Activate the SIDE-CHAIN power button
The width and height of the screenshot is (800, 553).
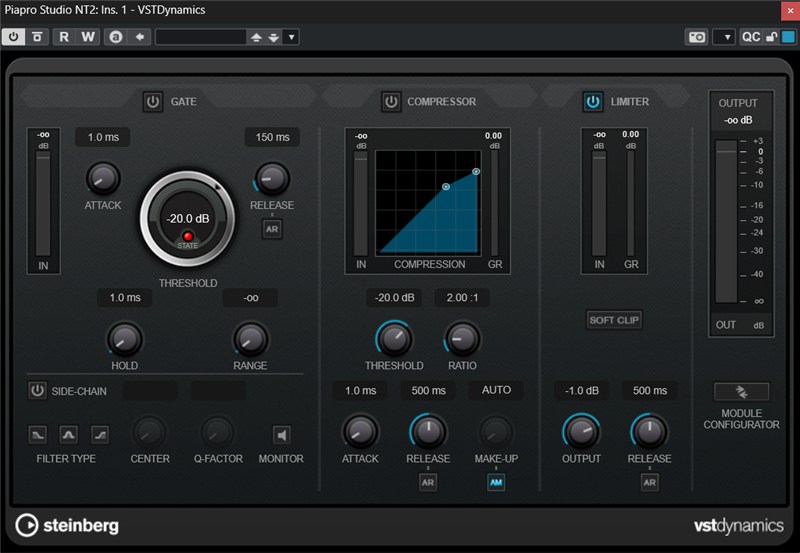click(37, 391)
